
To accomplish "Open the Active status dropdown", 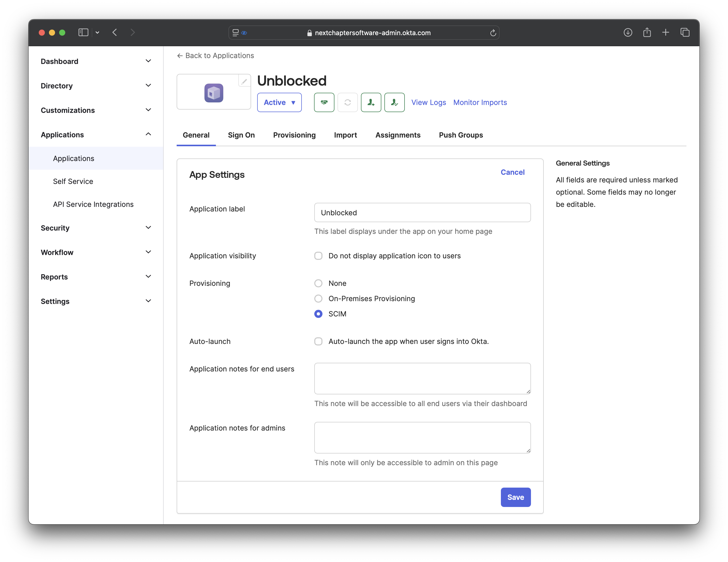I will point(279,102).
